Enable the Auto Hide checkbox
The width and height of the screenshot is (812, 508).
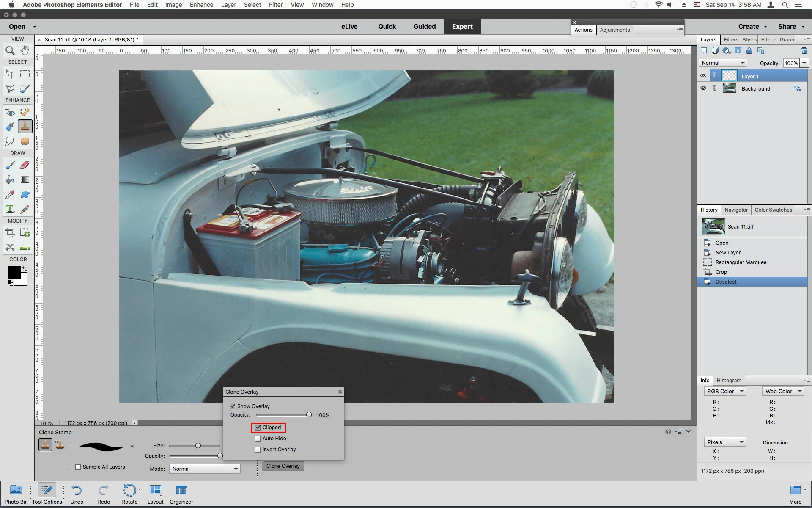(258, 439)
